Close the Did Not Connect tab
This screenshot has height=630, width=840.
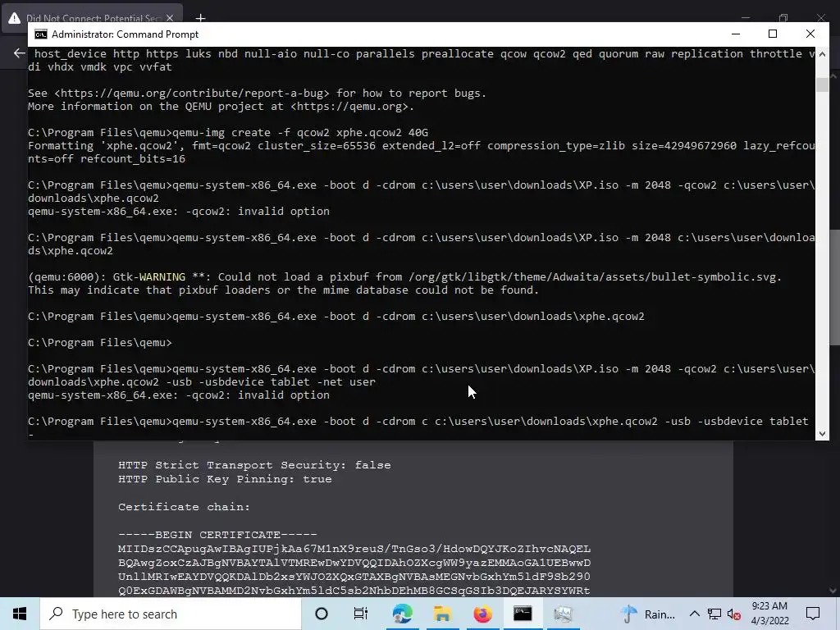[170, 18]
